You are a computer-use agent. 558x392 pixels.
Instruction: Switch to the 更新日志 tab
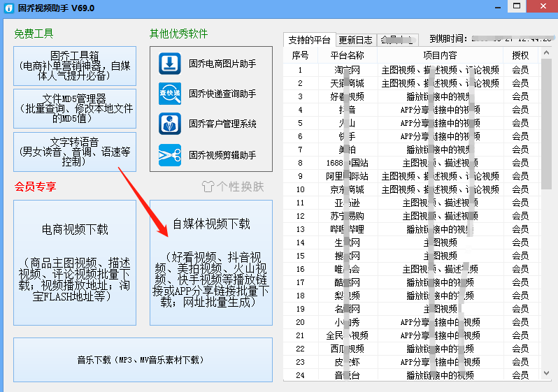point(355,39)
